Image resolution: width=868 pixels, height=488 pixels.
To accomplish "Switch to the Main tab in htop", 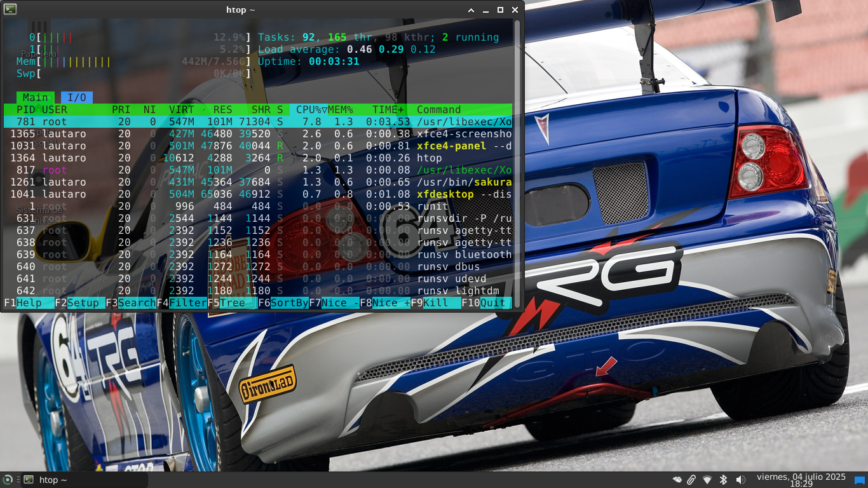I will [x=36, y=97].
